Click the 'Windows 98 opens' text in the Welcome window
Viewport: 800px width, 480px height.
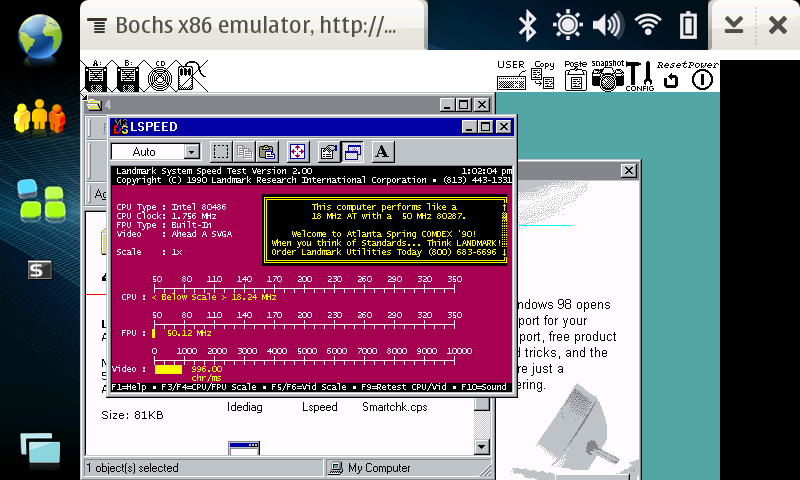562,305
